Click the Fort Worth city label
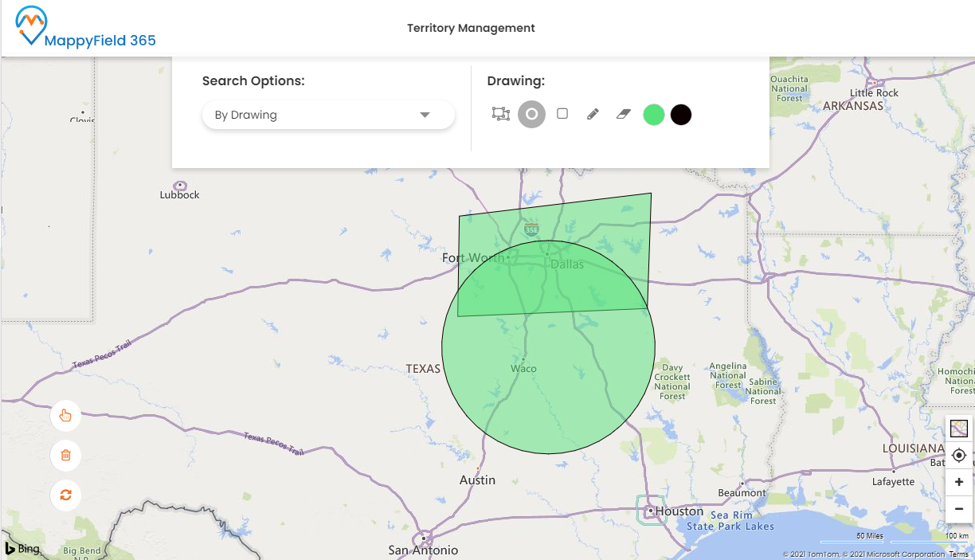975x560 pixels. pos(473,258)
